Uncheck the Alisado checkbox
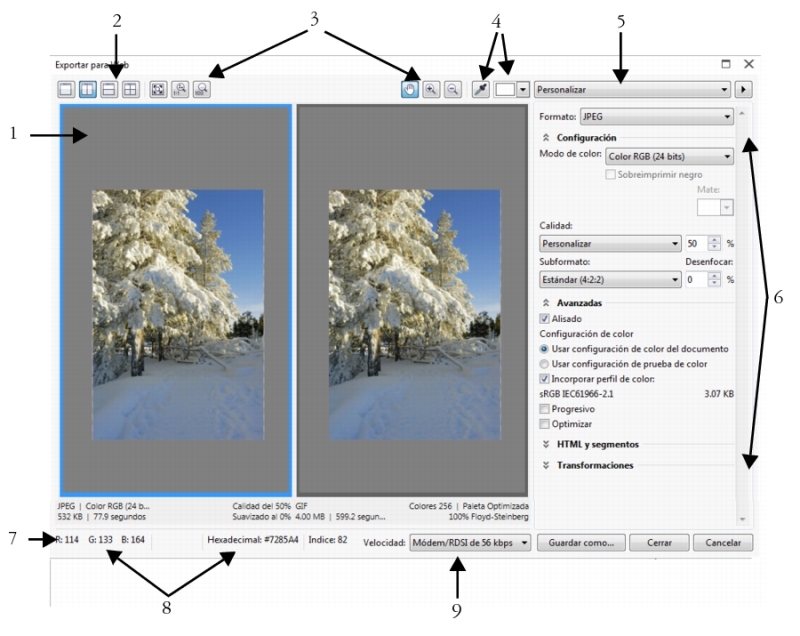Viewport: 800px width, 636px height. [x=545, y=319]
